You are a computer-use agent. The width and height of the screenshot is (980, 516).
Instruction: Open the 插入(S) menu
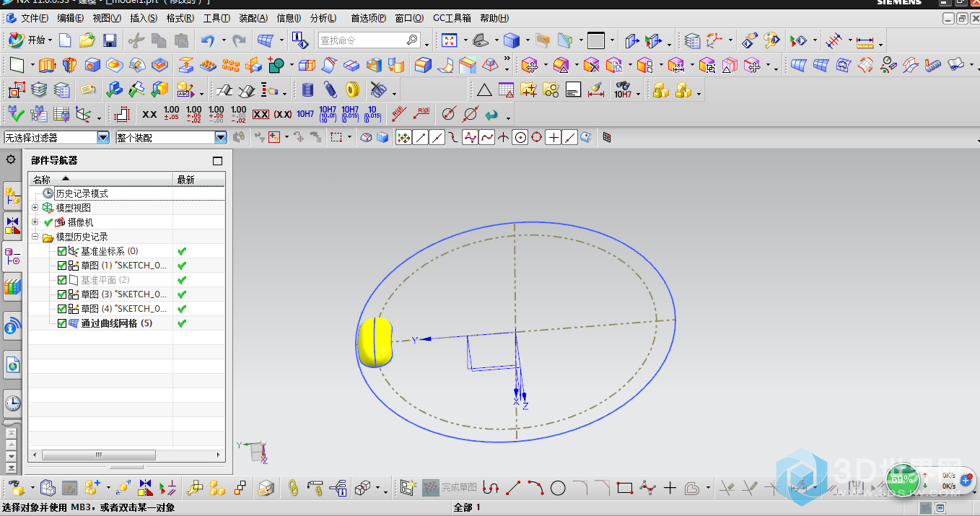[x=144, y=18]
